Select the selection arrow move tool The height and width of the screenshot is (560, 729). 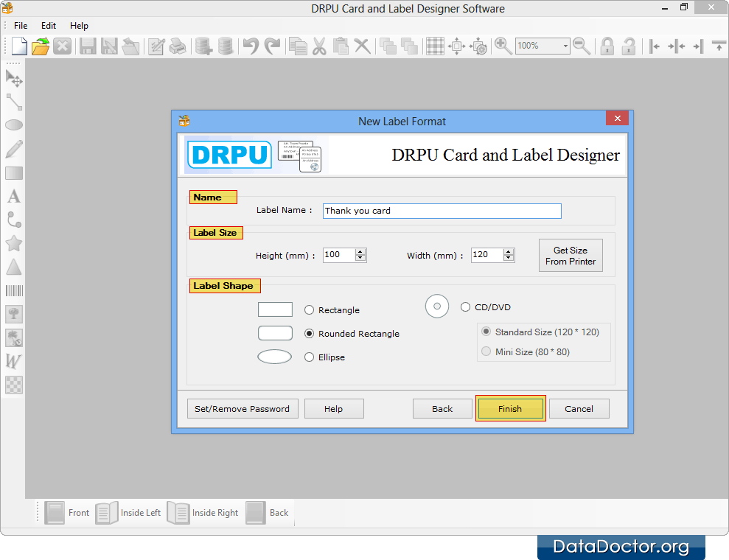click(x=14, y=77)
